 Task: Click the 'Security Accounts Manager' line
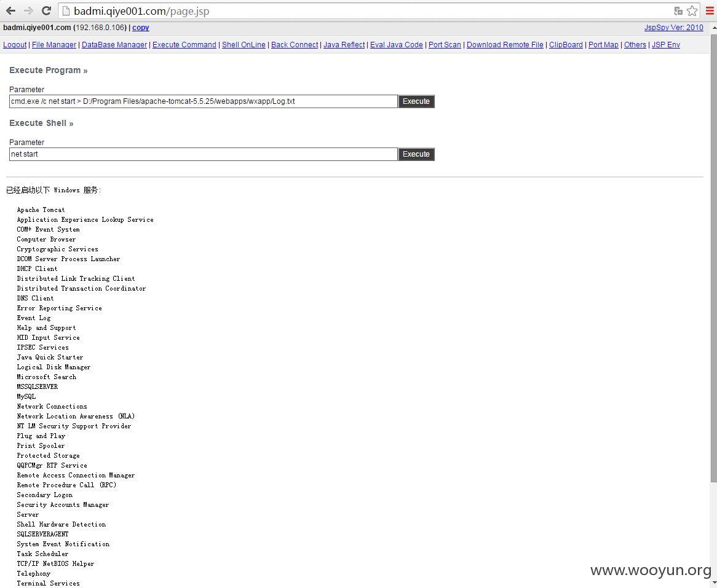coord(63,505)
